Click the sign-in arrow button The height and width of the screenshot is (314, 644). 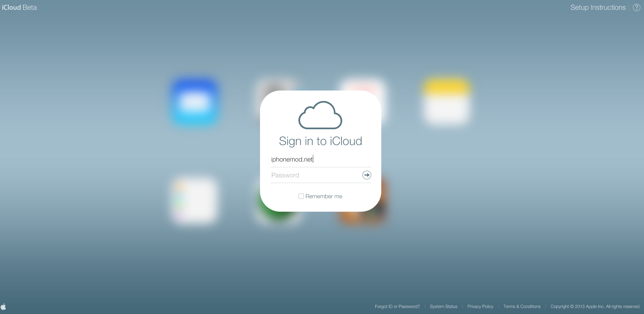click(366, 175)
